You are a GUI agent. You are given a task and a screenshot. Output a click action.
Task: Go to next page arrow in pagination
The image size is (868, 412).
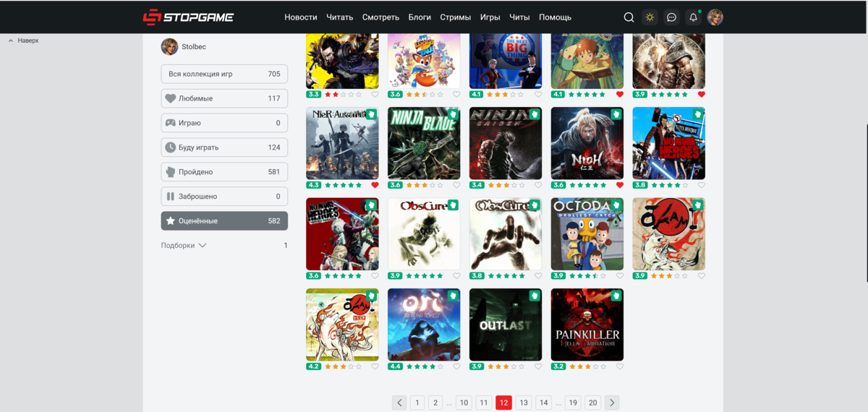tap(612, 403)
